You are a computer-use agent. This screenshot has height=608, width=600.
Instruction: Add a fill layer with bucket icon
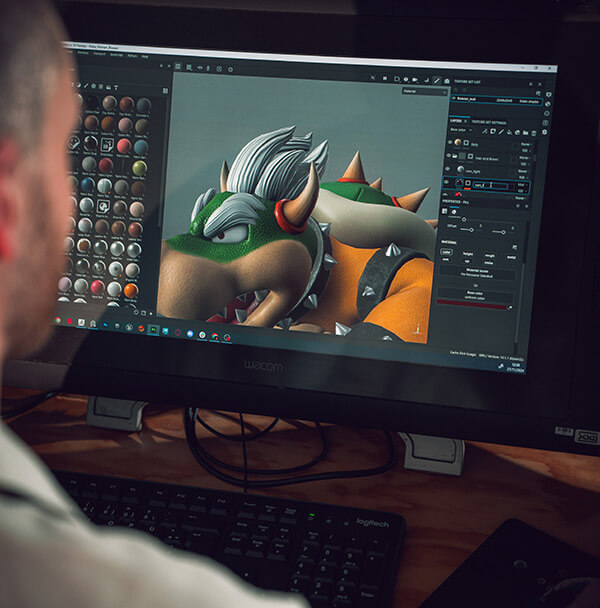click(x=509, y=132)
